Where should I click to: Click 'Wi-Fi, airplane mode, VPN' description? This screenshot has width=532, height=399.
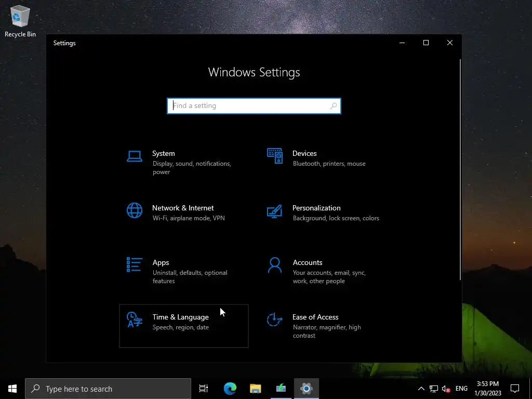[x=189, y=218]
